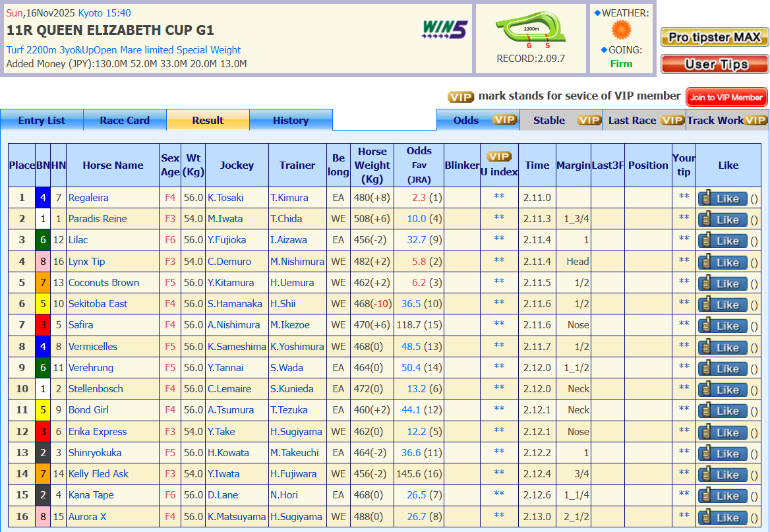Open horse page for Stellenbosch
The image size is (770, 532).
(x=96, y=388)
